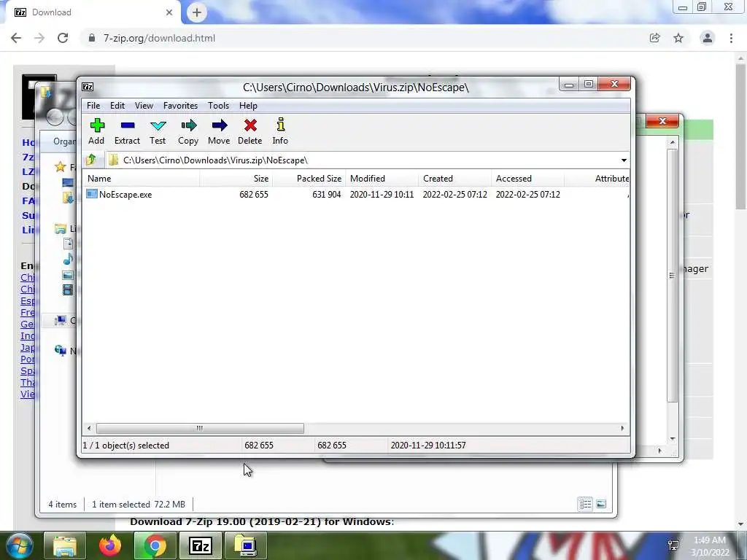
Task: Open the File menu in 7-Zip
Action: [x=93, y=106]
